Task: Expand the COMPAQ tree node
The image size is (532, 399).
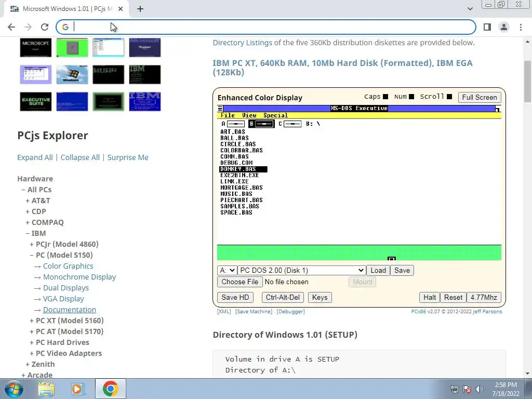Action: coord(45,222)
